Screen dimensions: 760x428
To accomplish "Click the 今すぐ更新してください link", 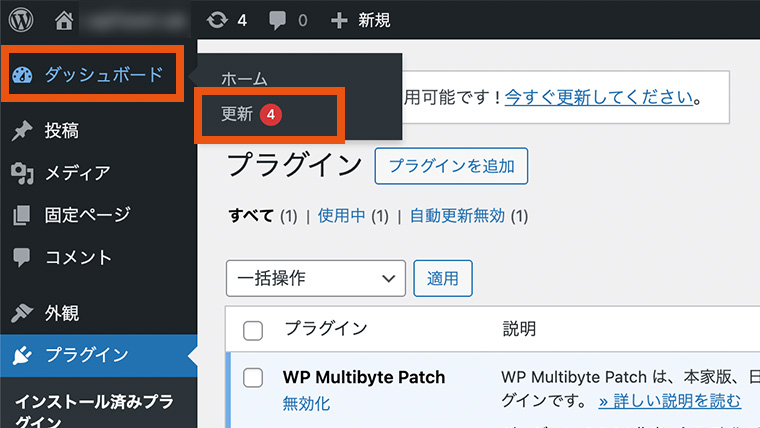I will 599,97.
